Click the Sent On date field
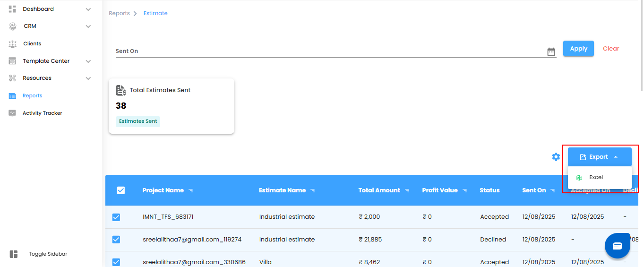 [x=336, y=51]
